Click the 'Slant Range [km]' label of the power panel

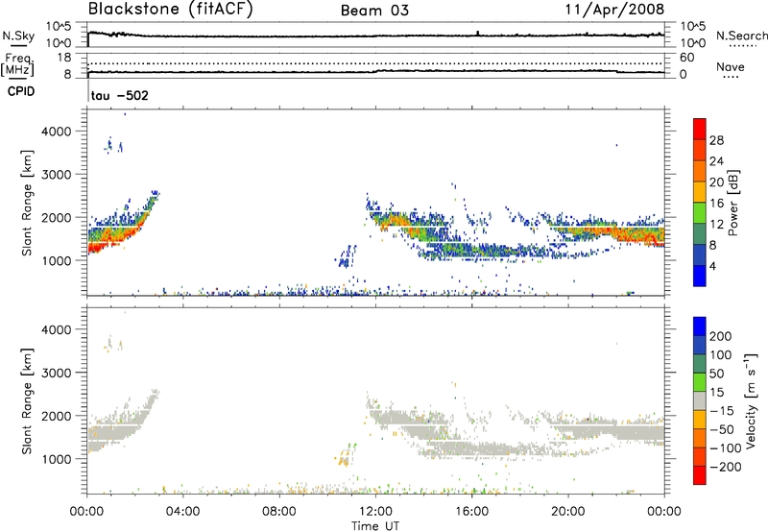(27, 203)
